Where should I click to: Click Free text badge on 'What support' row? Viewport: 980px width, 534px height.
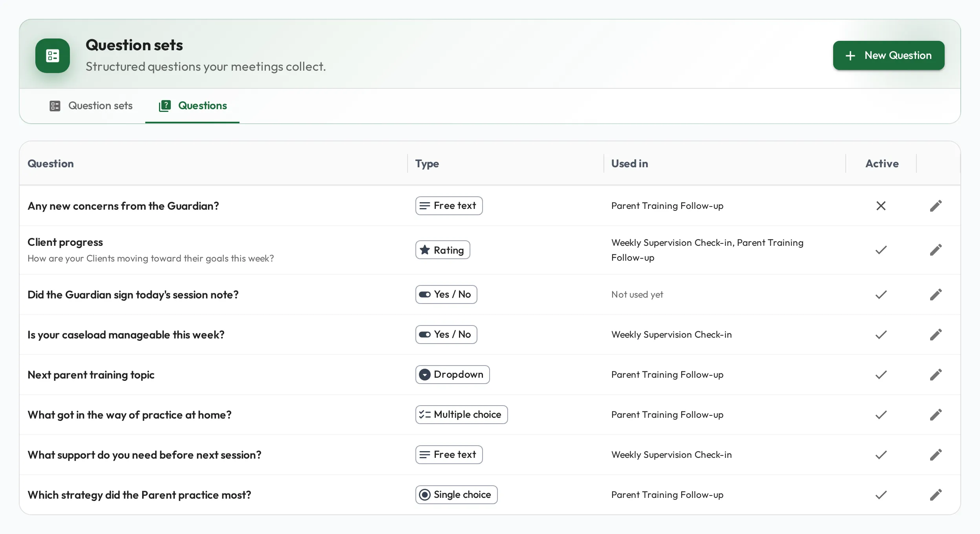coord(449,455)
